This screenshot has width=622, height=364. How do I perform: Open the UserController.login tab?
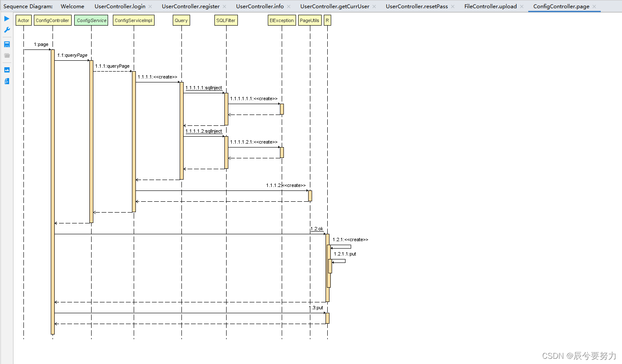(x=120, y=7)
